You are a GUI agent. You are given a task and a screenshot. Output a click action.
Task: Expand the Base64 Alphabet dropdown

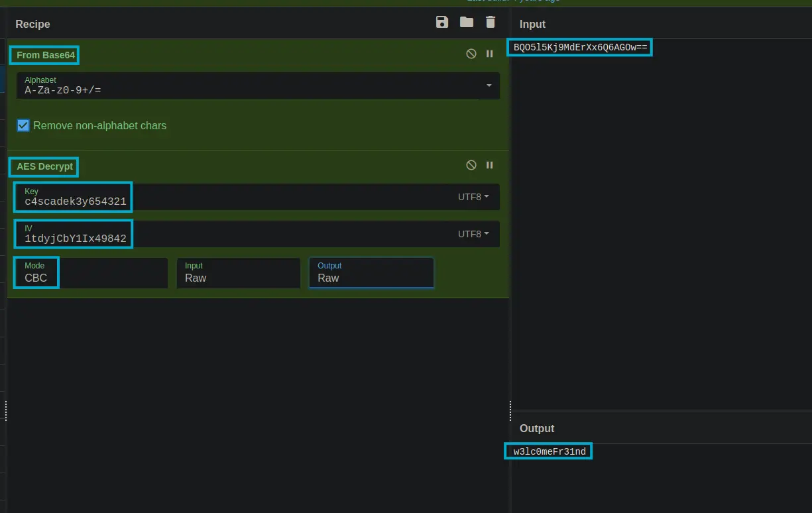coord(489,85)
